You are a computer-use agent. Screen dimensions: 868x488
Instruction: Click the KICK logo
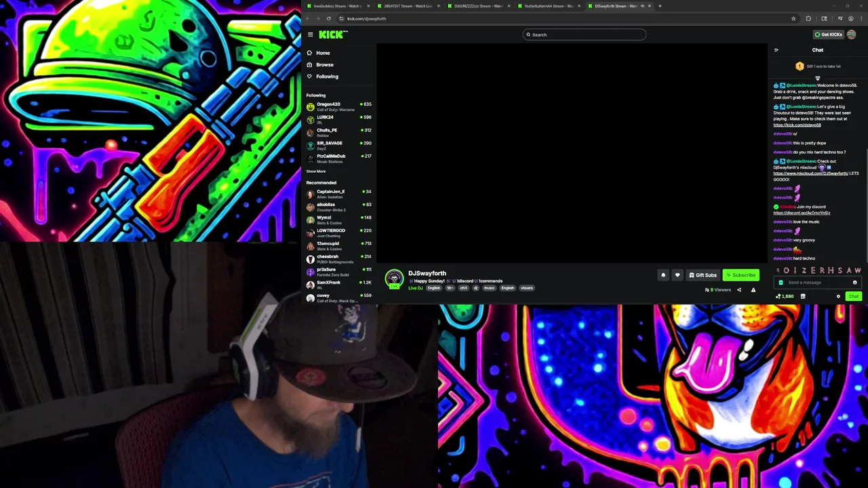(333, 35)
